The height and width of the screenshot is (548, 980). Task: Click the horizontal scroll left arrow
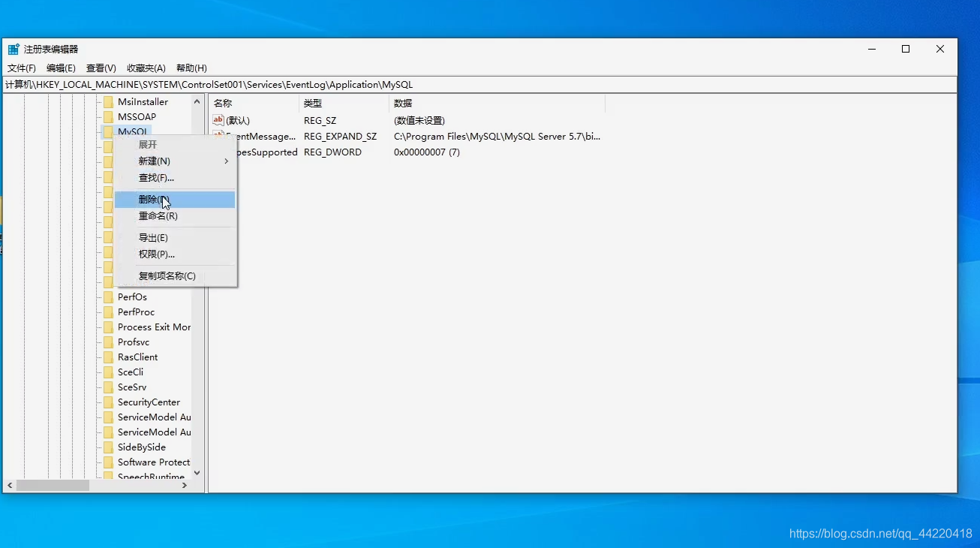pos(10,486)
